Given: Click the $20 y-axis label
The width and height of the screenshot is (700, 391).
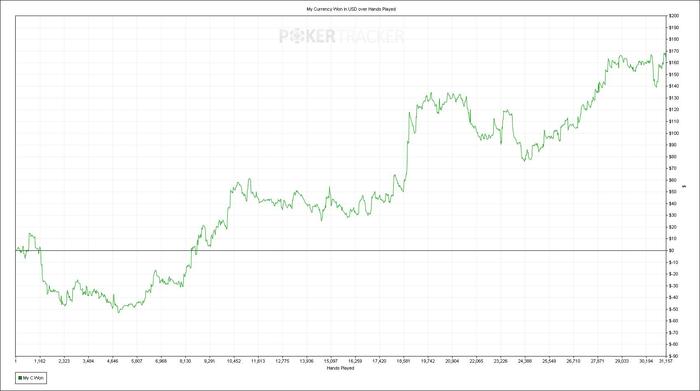Looking at the screenshot, I should 673,227.
